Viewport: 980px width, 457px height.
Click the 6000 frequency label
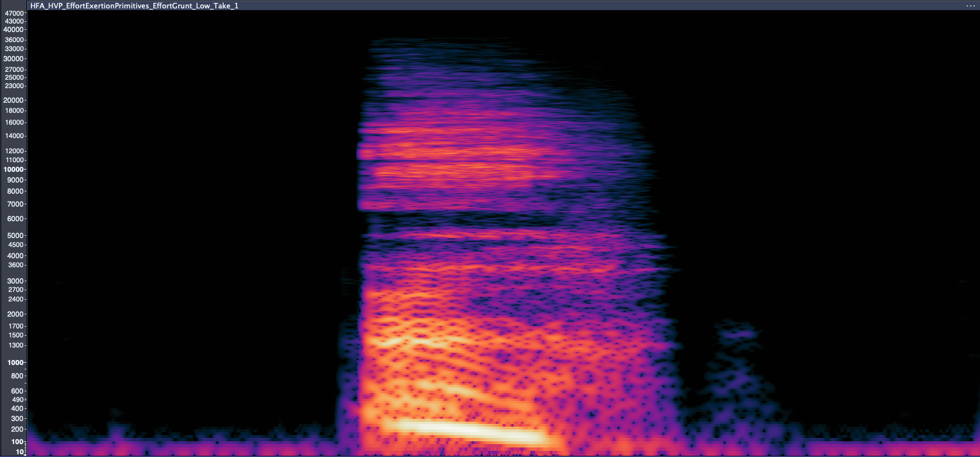coord(16,219)
